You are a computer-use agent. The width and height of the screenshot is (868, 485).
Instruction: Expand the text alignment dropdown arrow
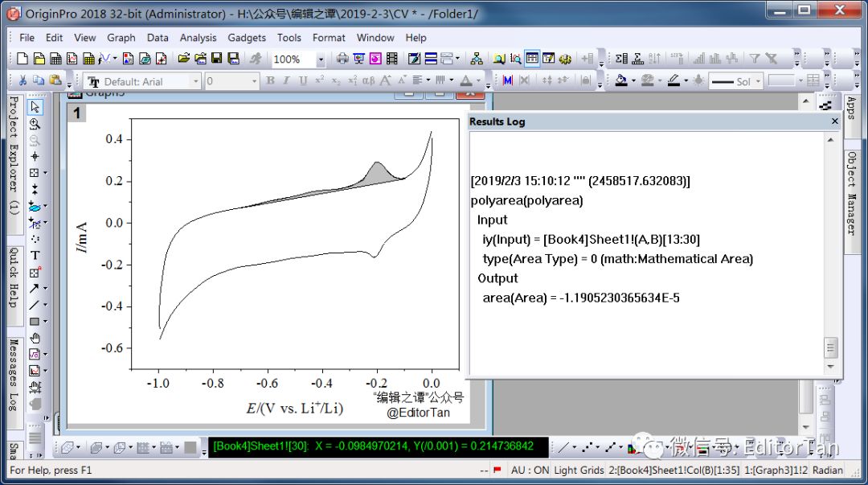[x=428, y=81]
